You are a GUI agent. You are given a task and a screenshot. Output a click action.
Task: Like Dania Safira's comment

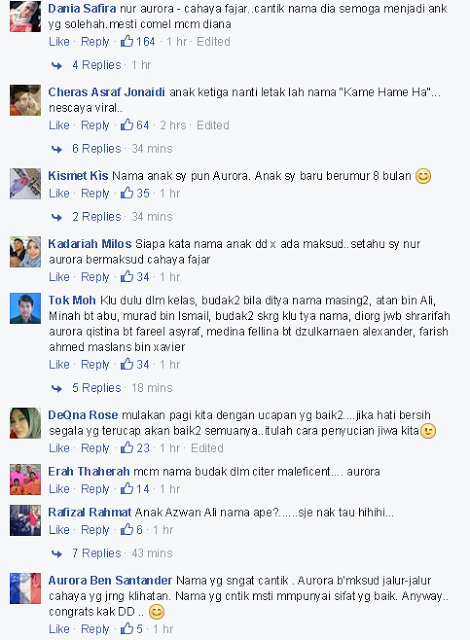(x=59, y=42)
